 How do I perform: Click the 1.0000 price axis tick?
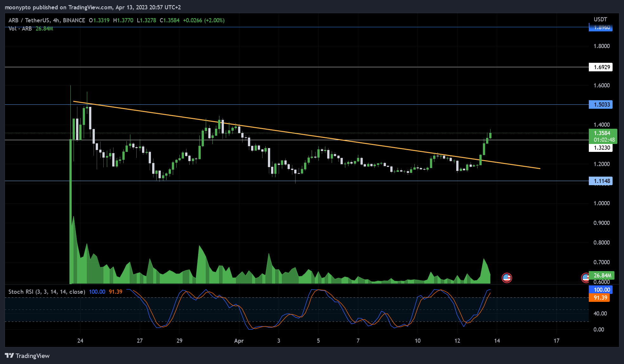601,203
